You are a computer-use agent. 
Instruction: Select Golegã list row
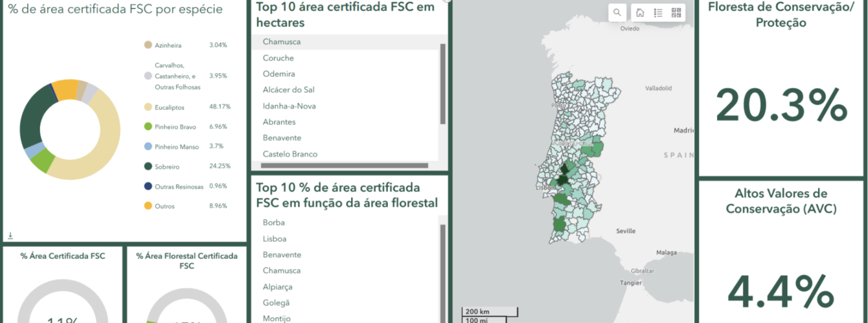pyautogui.click(x=346, y=302)
